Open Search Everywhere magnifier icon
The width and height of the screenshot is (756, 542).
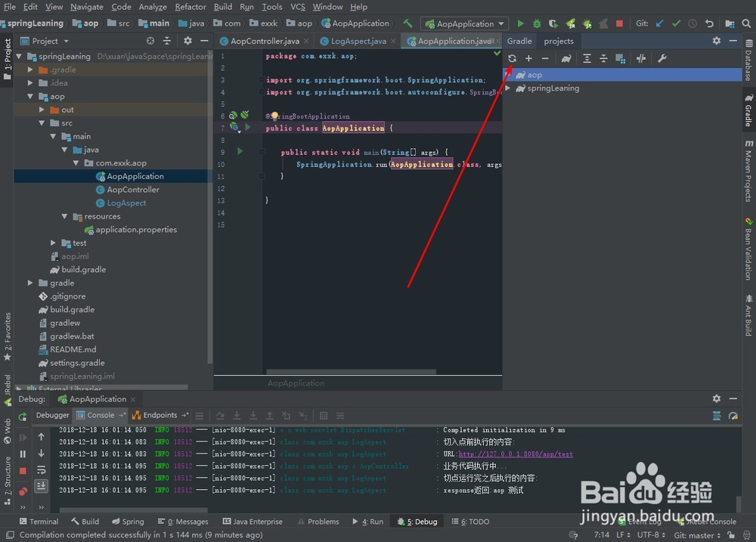[746, 23]
